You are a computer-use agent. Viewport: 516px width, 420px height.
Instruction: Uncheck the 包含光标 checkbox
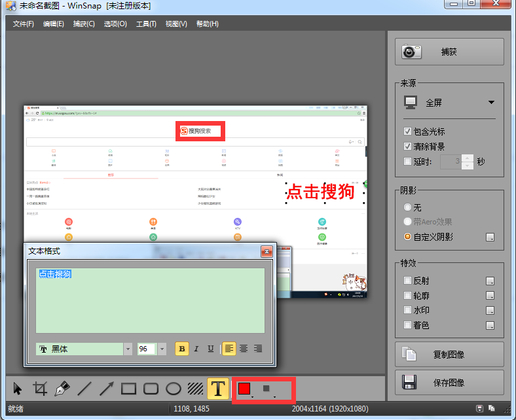(x=408, y=131)
